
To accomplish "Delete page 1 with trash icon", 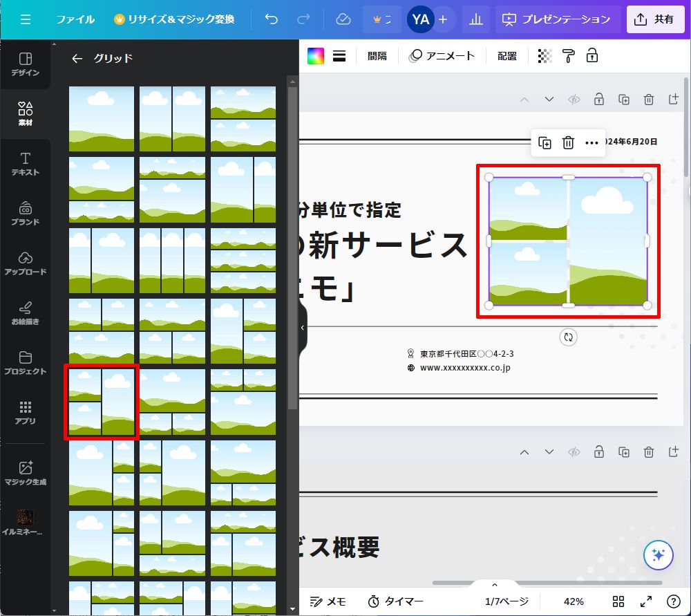I will pos(649,100).
